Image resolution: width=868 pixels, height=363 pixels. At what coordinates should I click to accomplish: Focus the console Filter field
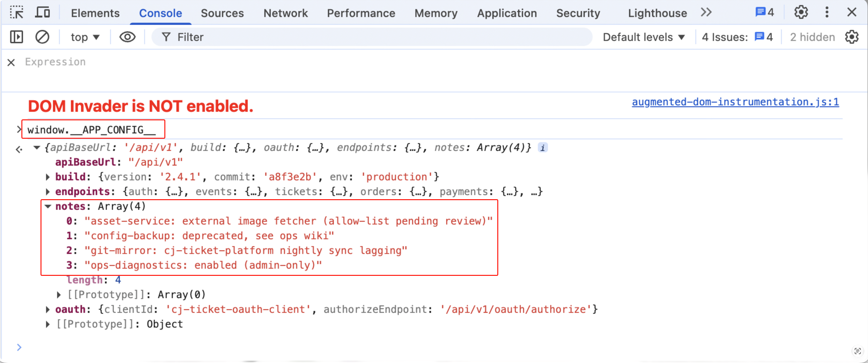[x=372, y=37]
